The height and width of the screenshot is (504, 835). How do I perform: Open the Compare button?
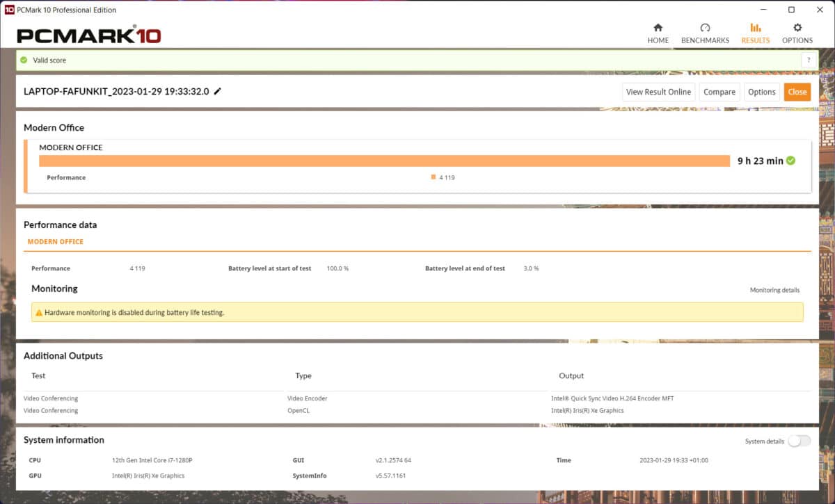(719, 92)
